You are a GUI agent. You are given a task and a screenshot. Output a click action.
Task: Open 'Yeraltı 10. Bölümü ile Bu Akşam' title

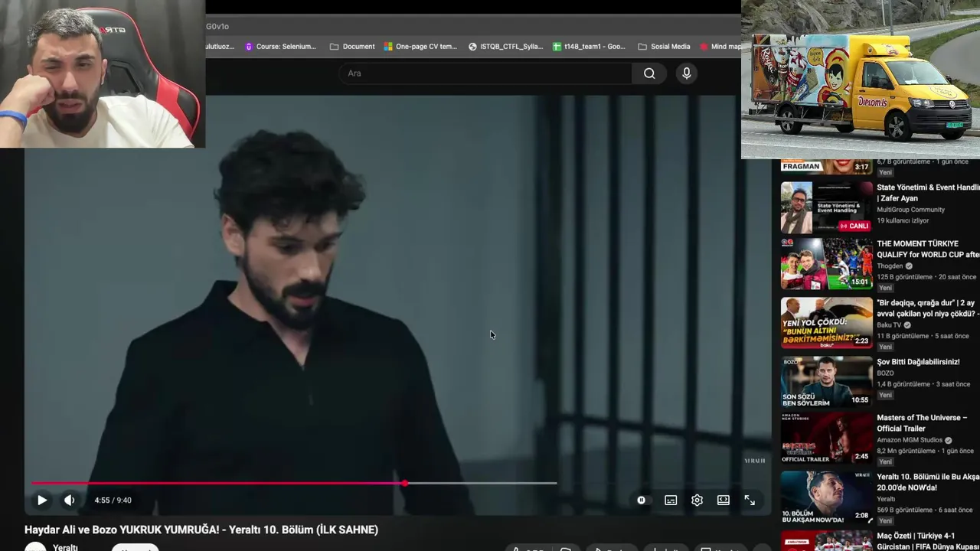[928, 482]
